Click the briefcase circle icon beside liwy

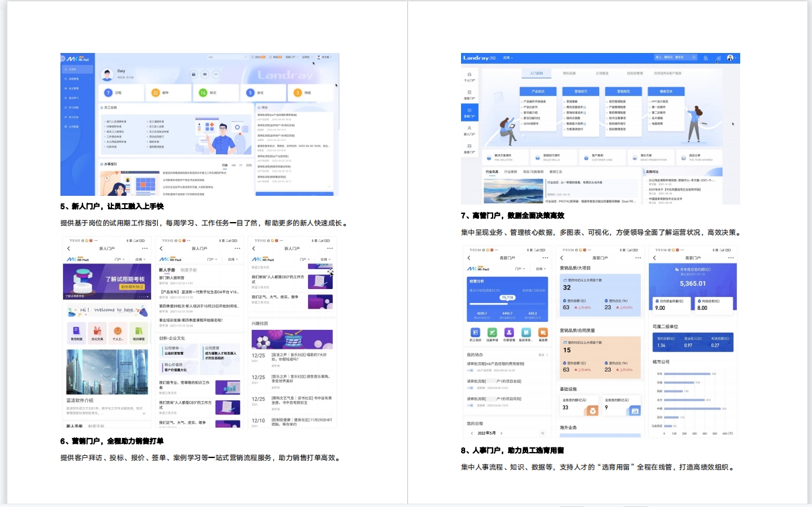(x=193, y=74)
